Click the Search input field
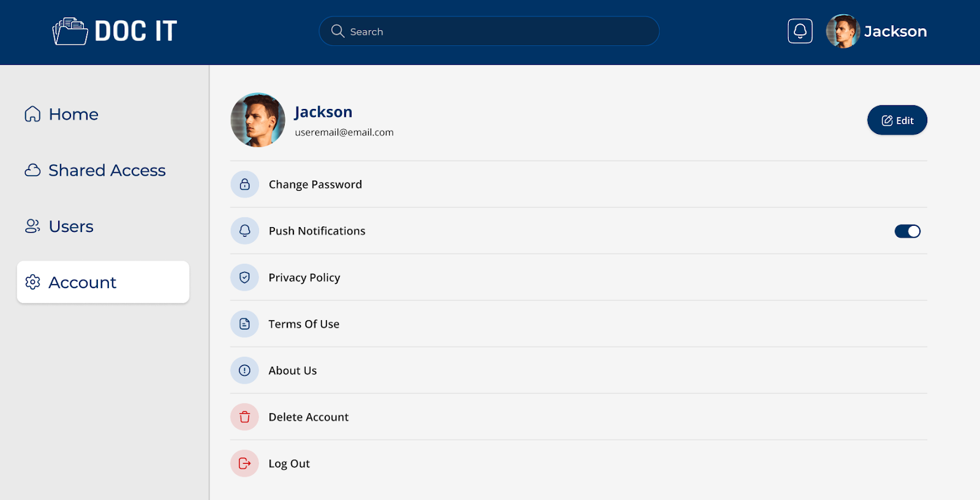Screen dimensions: 980x500 (x=489, y=31)
